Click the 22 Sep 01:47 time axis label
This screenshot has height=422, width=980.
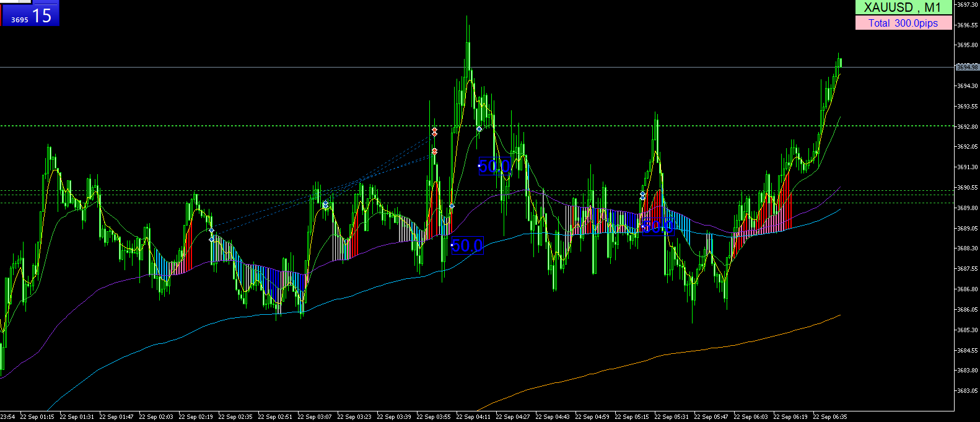116,417
